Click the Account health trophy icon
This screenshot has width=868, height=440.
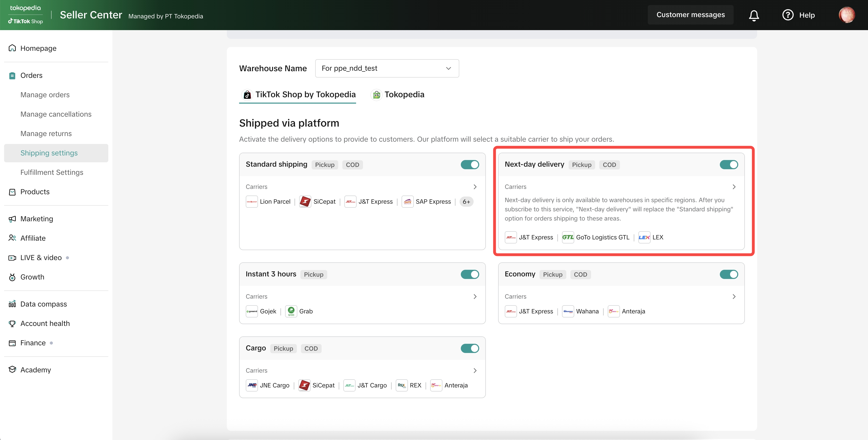tap(12, 324)
